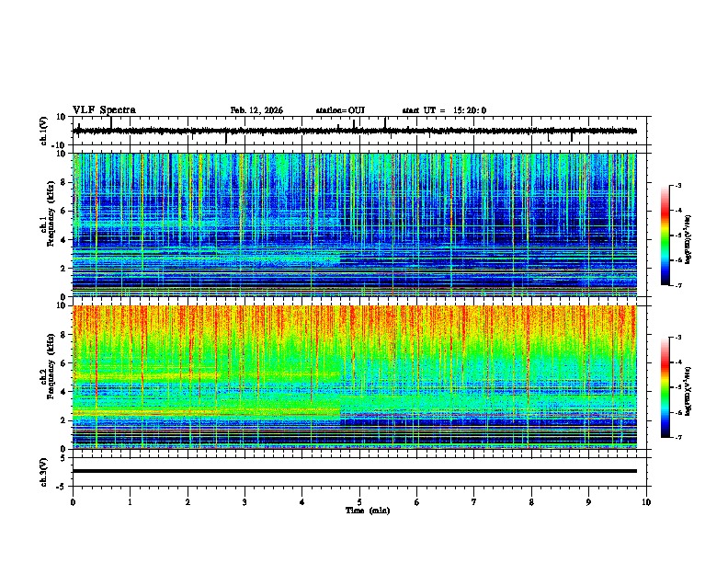The height and width of the screenshot is (563, 728).
Task: Click the ch.2 spectrogram panel
Action: 354,377
